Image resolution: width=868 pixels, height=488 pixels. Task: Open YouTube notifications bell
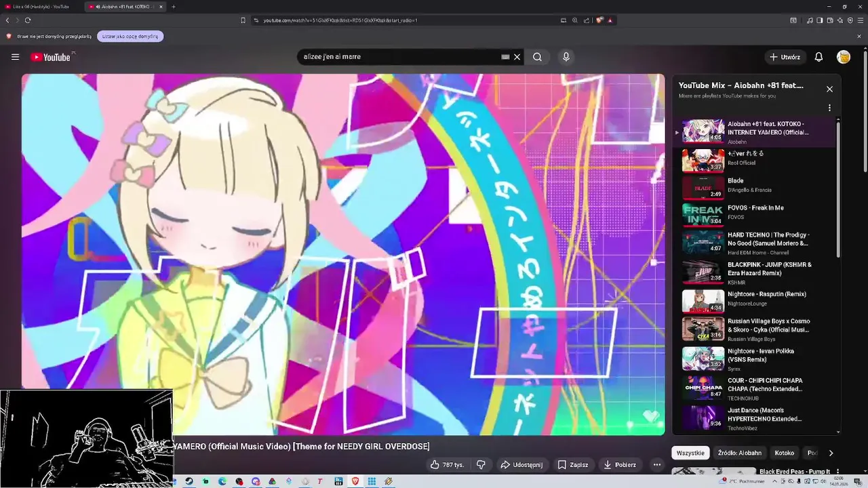coord(818,57)
